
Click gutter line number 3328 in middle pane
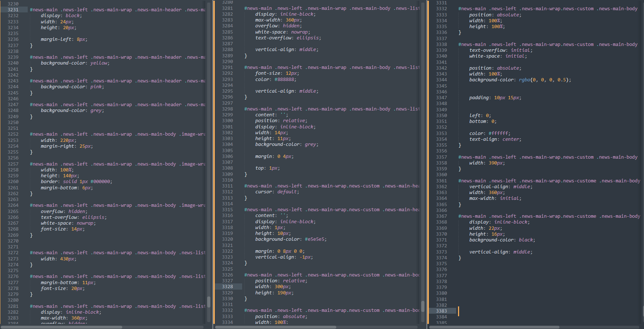tap(227, 287)
